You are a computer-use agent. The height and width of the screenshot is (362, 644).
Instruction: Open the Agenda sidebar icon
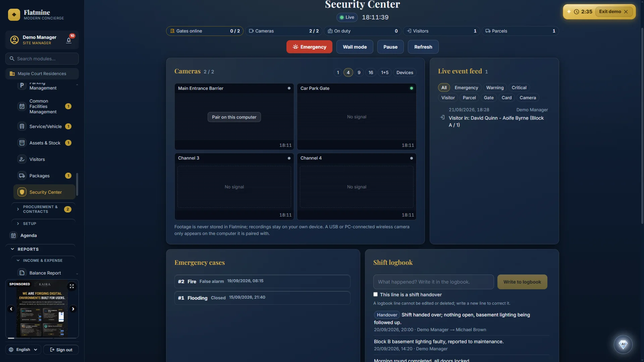pos(13,236)
